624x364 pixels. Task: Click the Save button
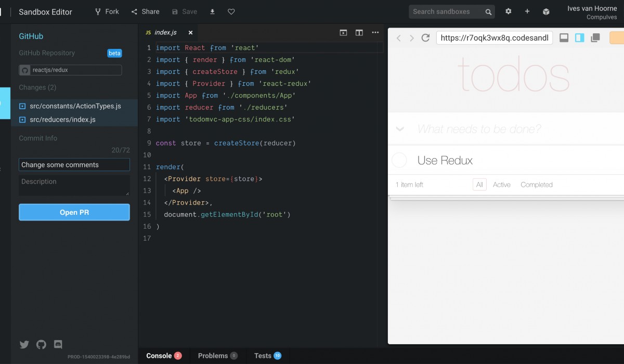pos(184,11)
